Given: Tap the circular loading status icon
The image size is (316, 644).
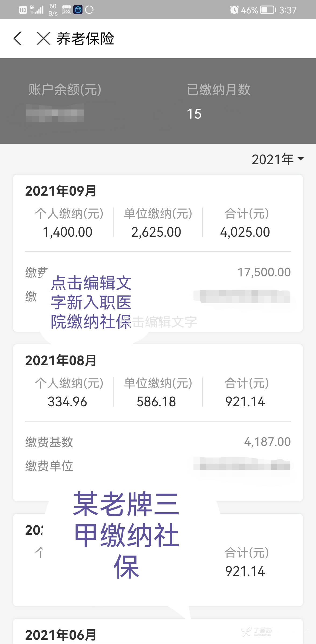Looking at the screenshot, I should (89, 10).
